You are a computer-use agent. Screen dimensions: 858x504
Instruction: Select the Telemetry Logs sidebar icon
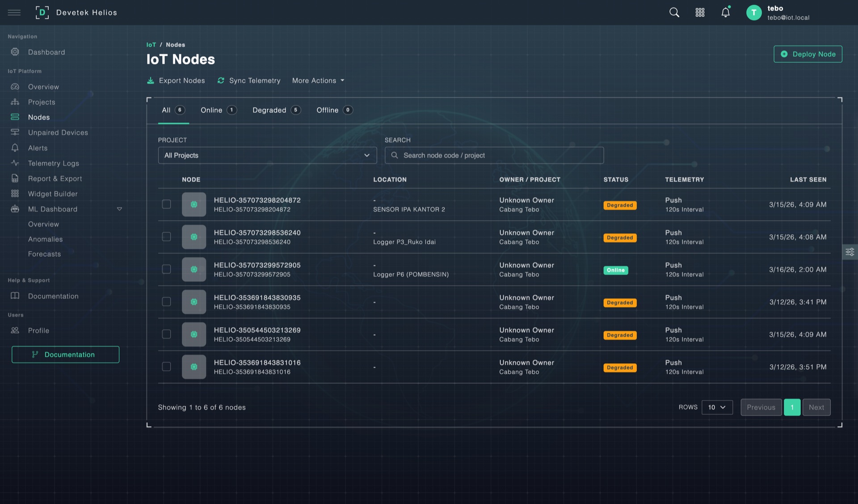pyautogui.click(x=15, y=163)
